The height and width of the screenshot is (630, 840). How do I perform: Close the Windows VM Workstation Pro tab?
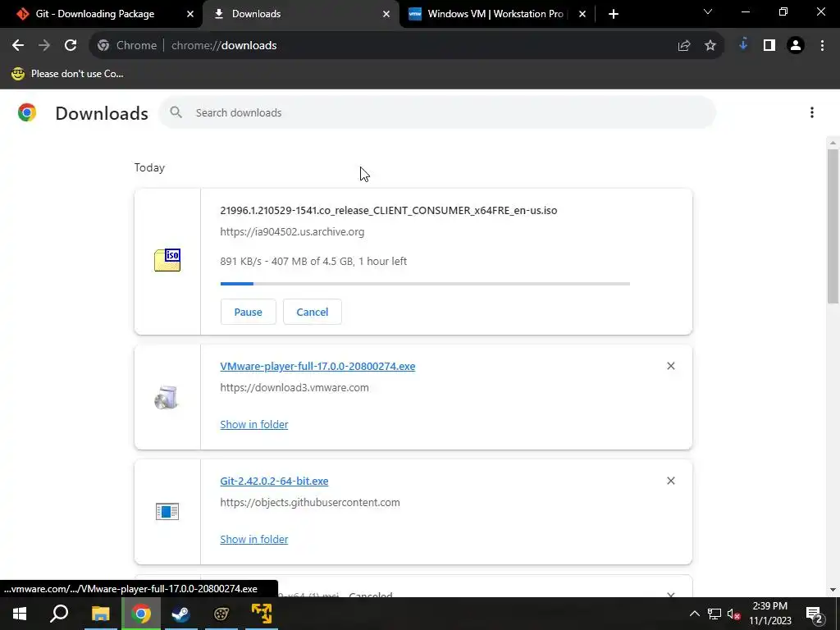click(582, 14)
